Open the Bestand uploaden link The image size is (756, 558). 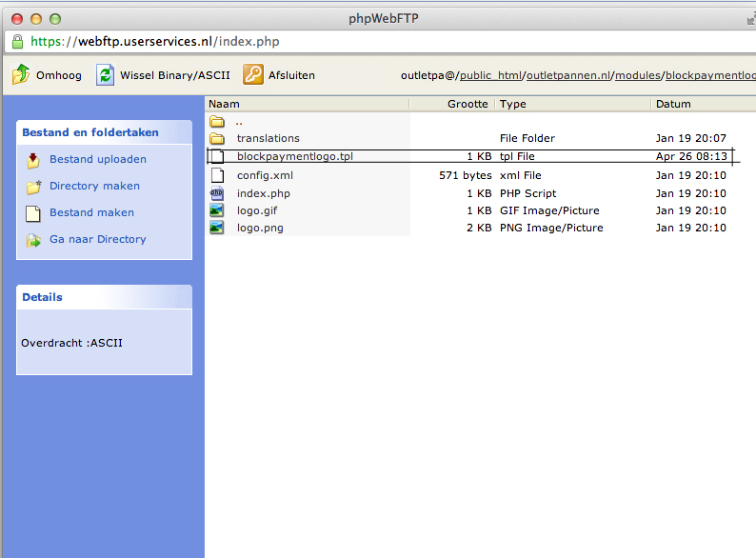pos(98,159)
